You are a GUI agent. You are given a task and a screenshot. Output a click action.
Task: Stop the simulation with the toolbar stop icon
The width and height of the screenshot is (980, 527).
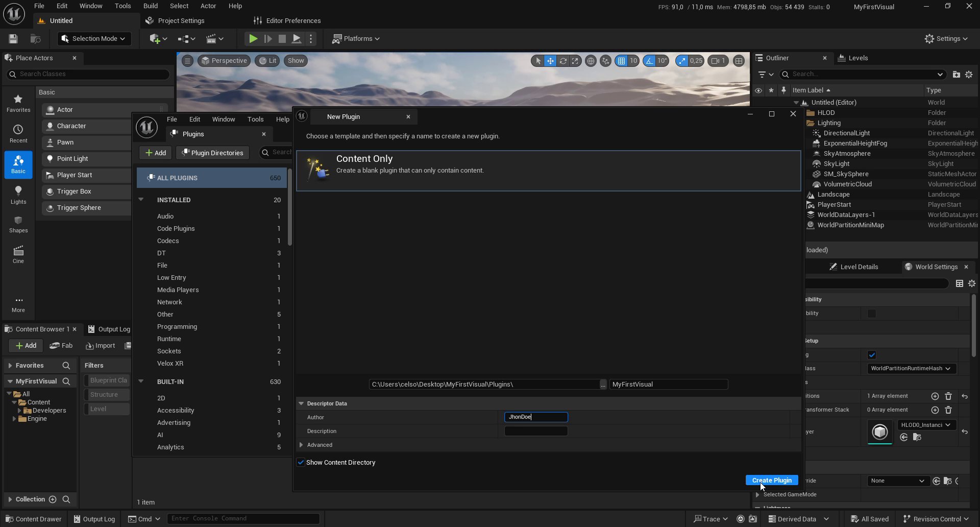pyautogui.click(x=282, y=39)
